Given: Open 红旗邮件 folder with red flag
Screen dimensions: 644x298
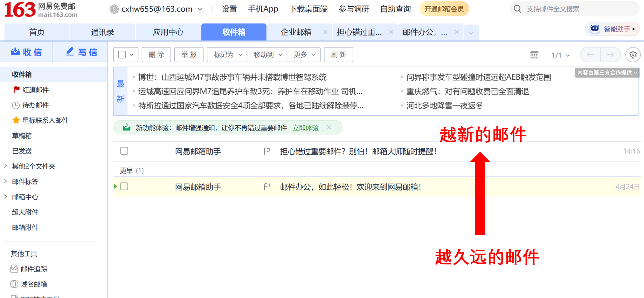Looking at the screenshot, I should tap(30, 90).
